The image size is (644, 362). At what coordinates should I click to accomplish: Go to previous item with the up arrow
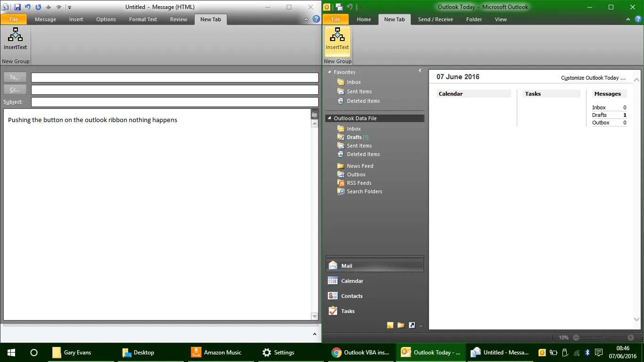point(49,7)
